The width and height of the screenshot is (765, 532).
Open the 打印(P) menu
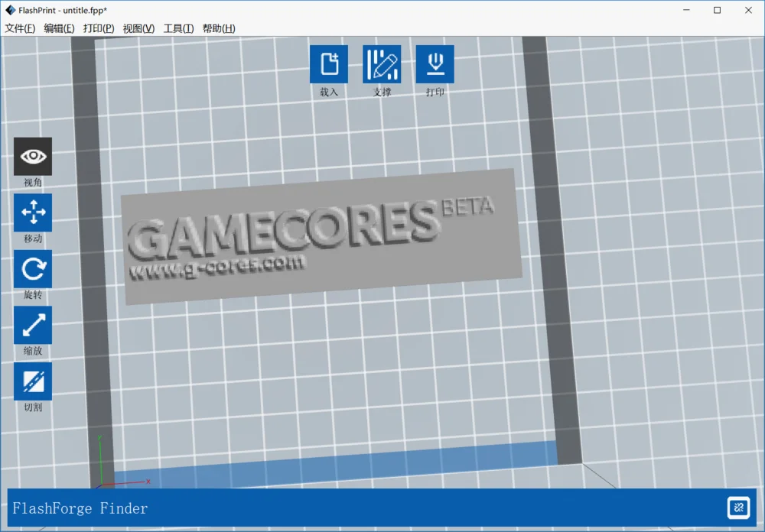coord(99,28)
